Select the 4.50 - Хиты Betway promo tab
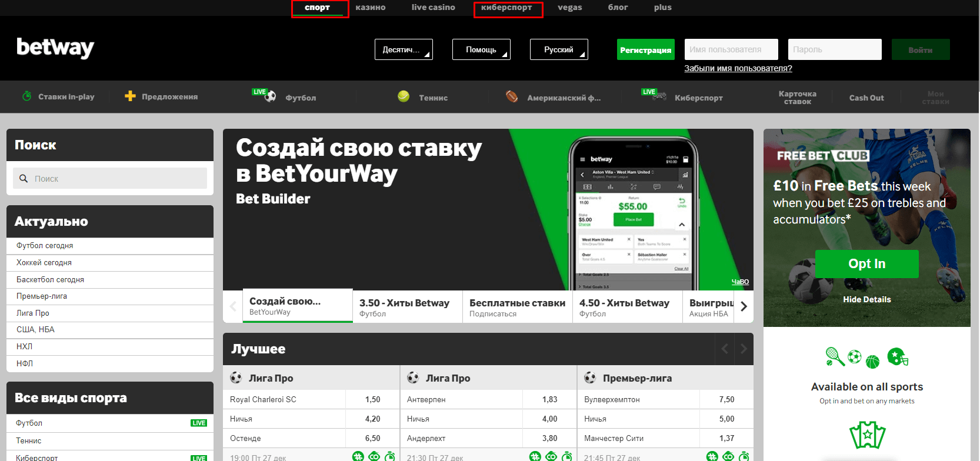This screenshot has height=461, width=980. 628,306
